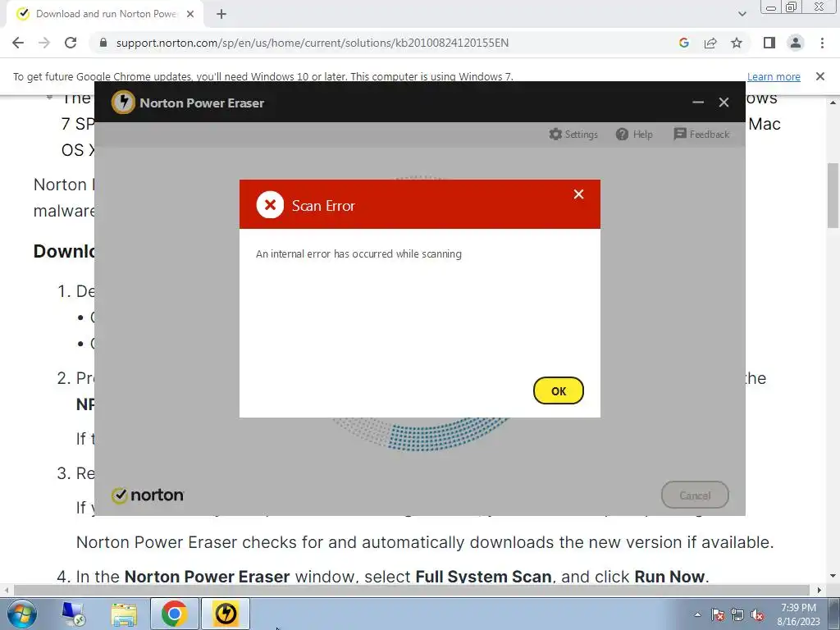The height and width of the screenshot is (630, 840).
Task: Switch to Chrome on taskbar
Action: (x=174, y=614)
